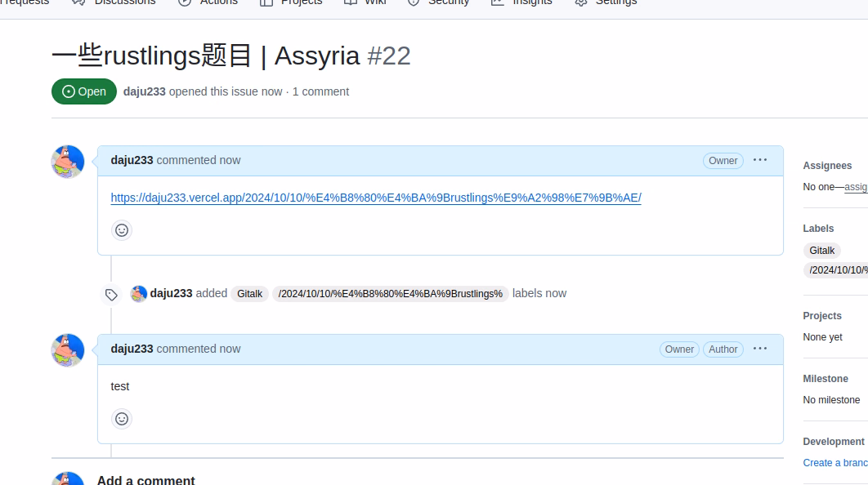Switch to the Actions tab

tap(208, 2)
